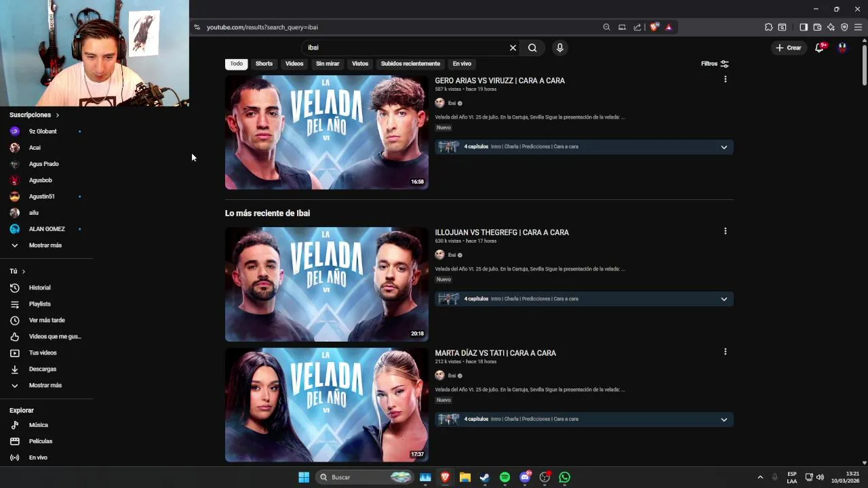The height and width of the screenshot is (488, 868).
Task: Open the account avatar menu
Action: [842, 47]
